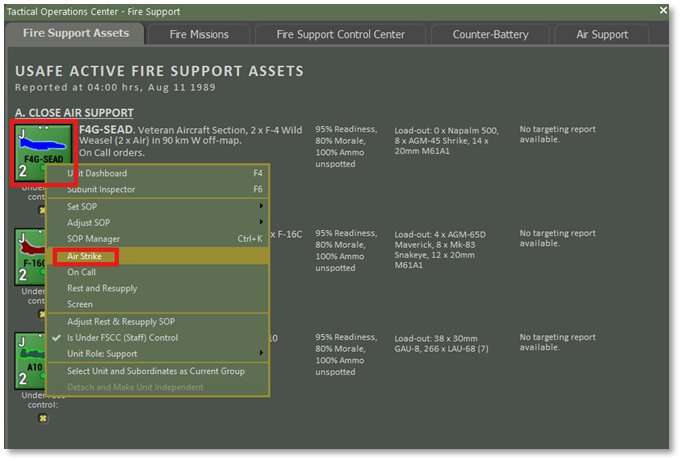Open Unit Dashboard from context menu
This screenshot has width=681, height=461.
click(97, 173)
